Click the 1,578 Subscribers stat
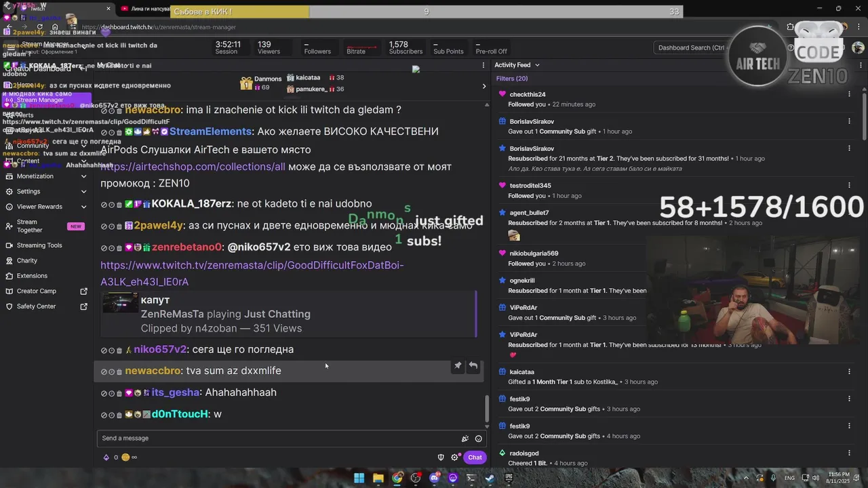The image size is (868, 488). (x=406, y=47)
